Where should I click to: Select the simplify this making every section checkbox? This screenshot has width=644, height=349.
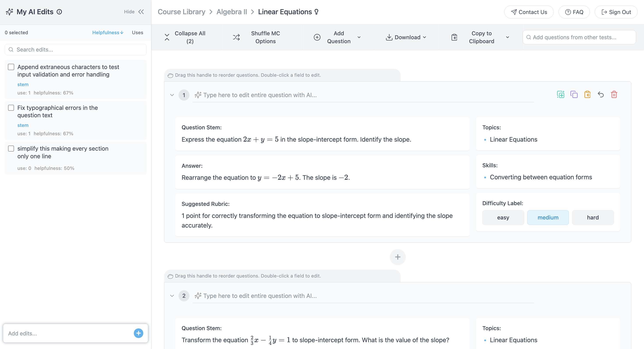point(11,148)
